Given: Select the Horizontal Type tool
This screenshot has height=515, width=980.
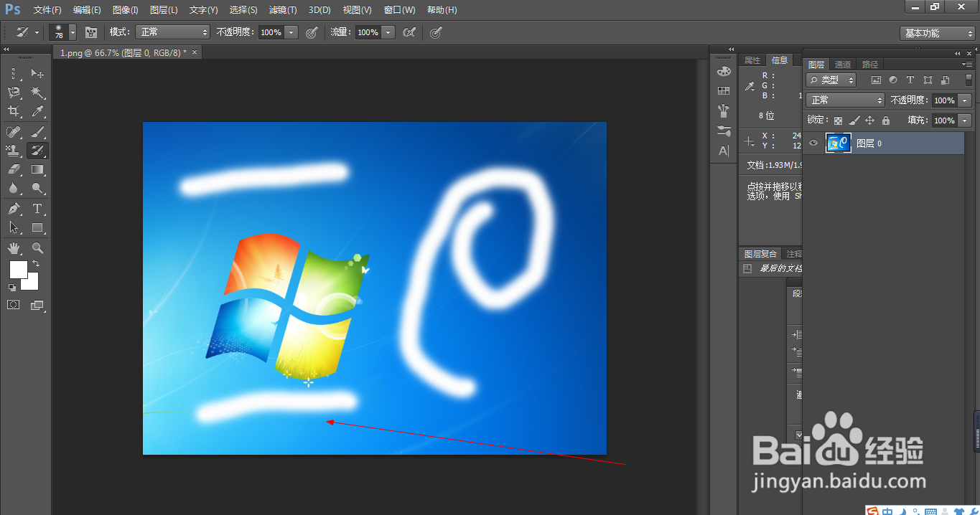Looking at the screenshot, I should [37, 209].
